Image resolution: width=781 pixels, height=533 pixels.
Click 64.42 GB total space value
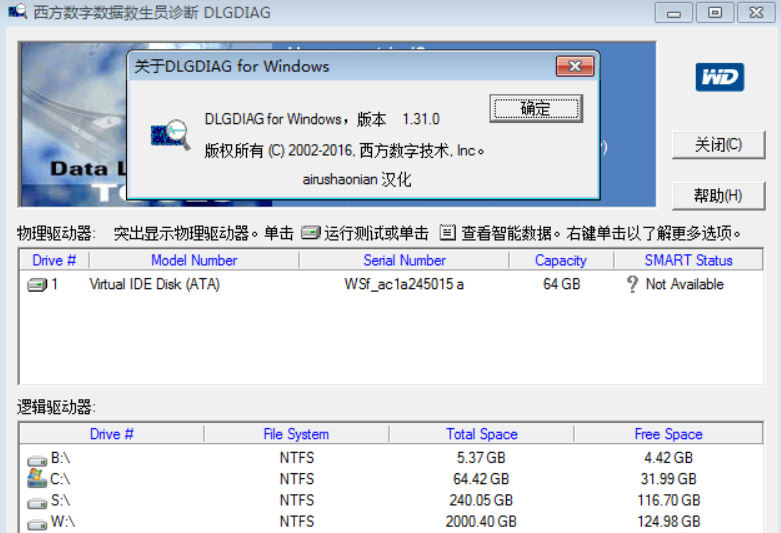(x=481, y=479)
